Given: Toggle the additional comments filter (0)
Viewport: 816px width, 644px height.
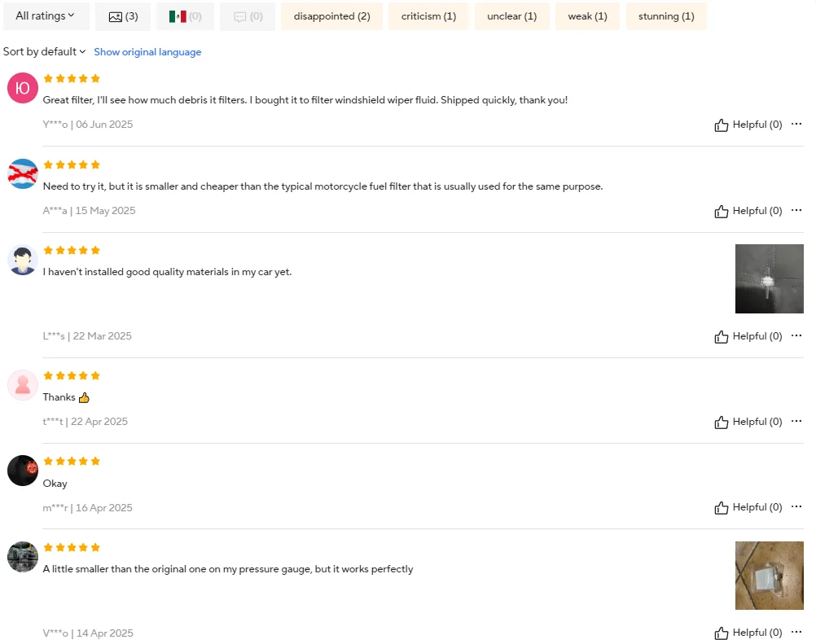Looking at the screenshot, I should 248,16.
